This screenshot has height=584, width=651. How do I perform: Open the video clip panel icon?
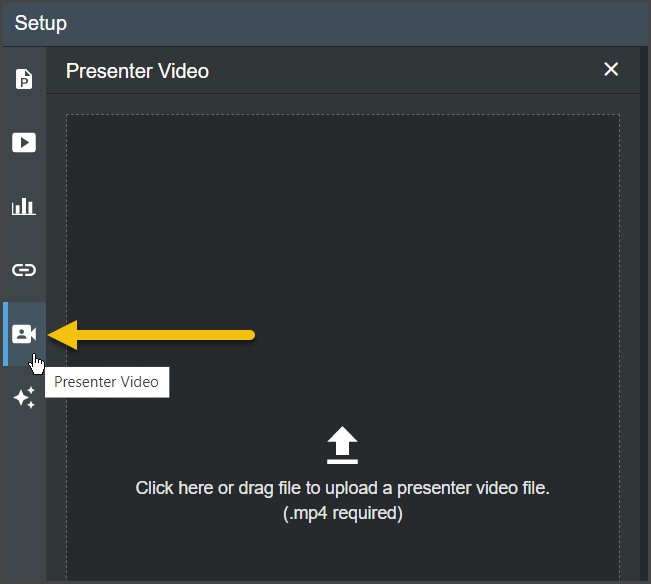(24, 142)
